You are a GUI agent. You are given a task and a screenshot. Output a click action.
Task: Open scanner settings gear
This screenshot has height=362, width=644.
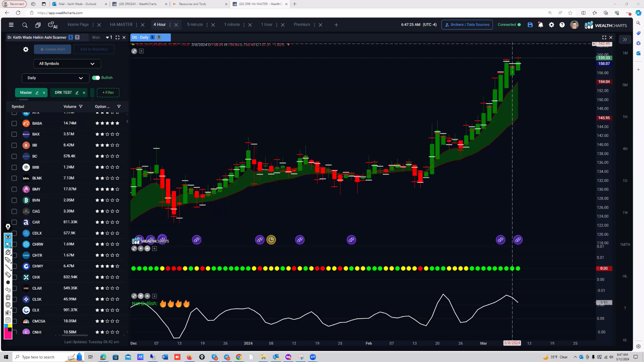pos(26,49)
